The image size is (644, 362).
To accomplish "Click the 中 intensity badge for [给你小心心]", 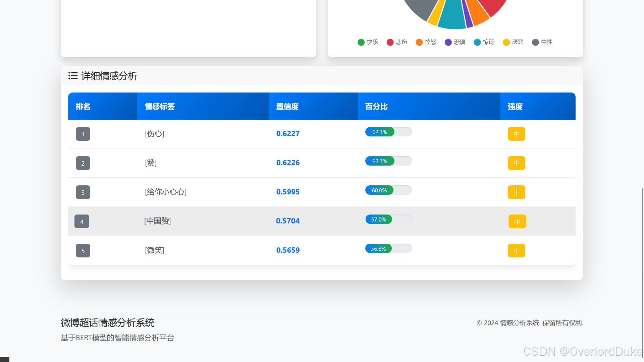I will pyautogui.click(x=517, y=192).
